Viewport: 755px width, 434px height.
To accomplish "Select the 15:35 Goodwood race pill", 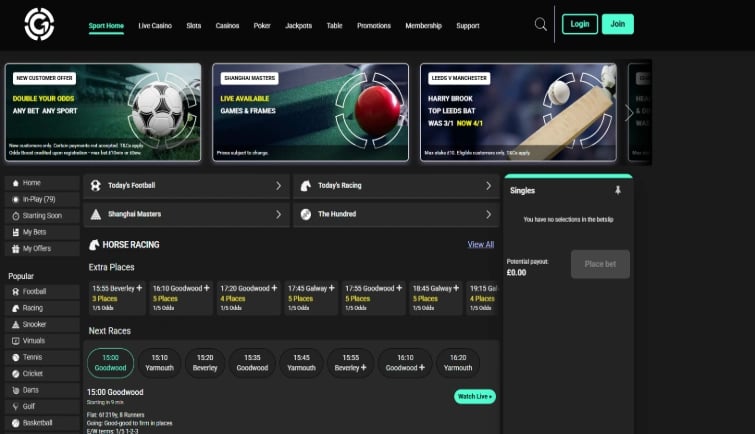I will [252, 363].
